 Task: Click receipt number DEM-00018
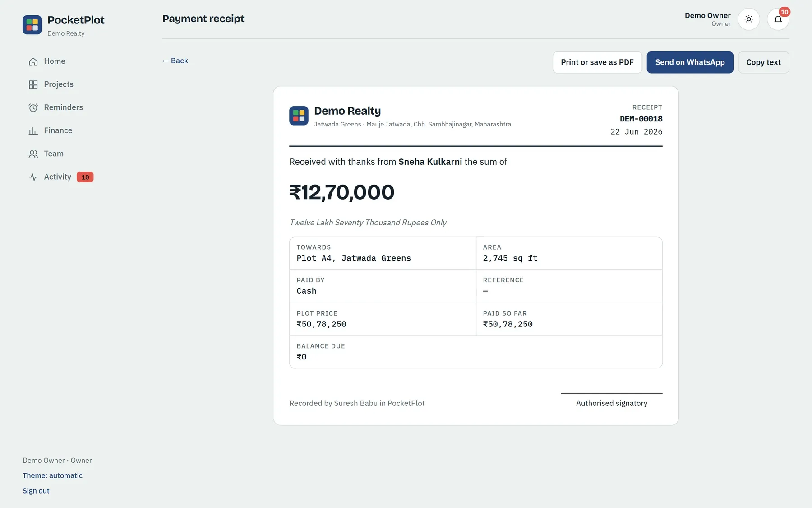tap(641, 119)
